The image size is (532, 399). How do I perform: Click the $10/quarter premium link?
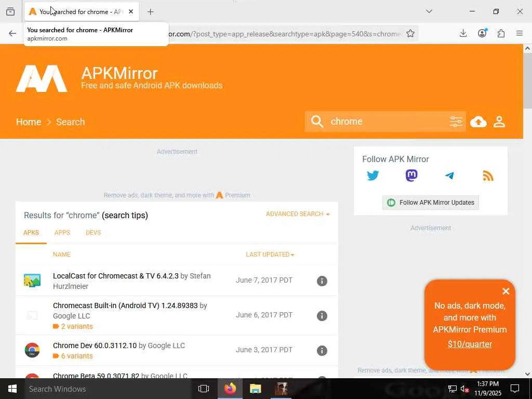(470, 344)
